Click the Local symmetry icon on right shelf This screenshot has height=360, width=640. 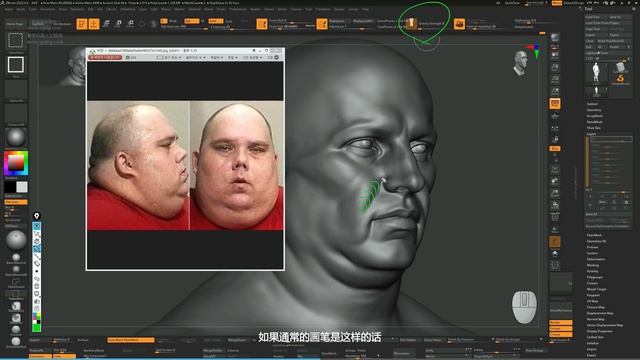point(555,128)
